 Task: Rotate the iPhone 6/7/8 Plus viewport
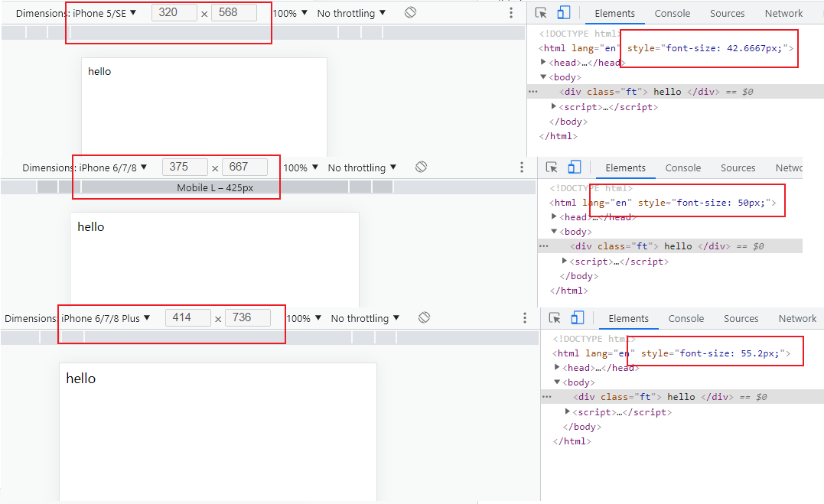click(424, 317)
